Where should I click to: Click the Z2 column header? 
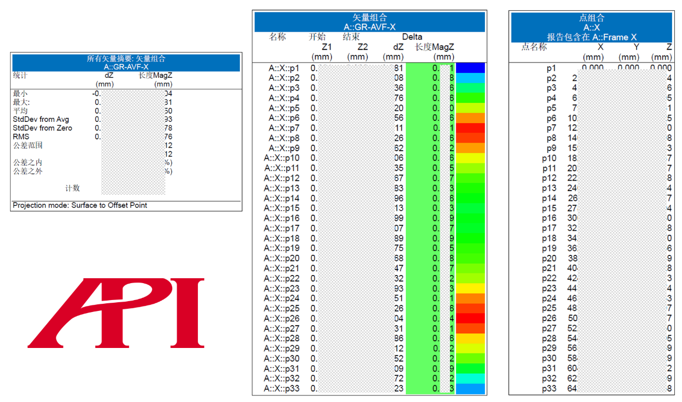click(362, 47)
